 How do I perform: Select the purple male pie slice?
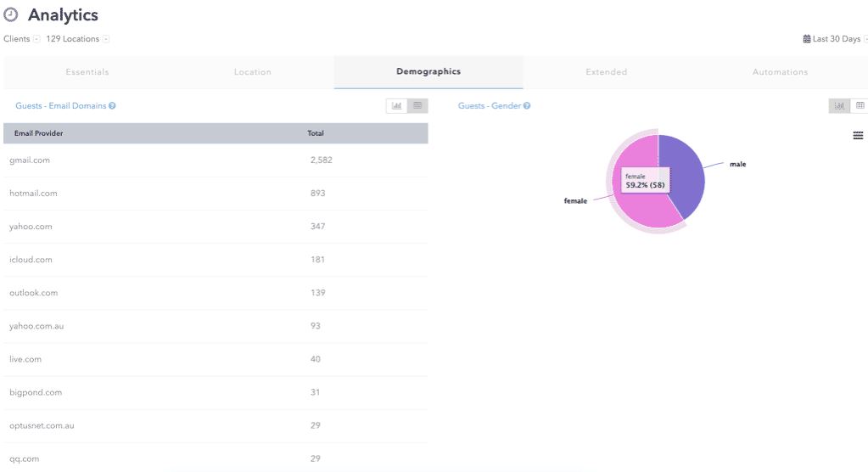click(x=684, y=175)
